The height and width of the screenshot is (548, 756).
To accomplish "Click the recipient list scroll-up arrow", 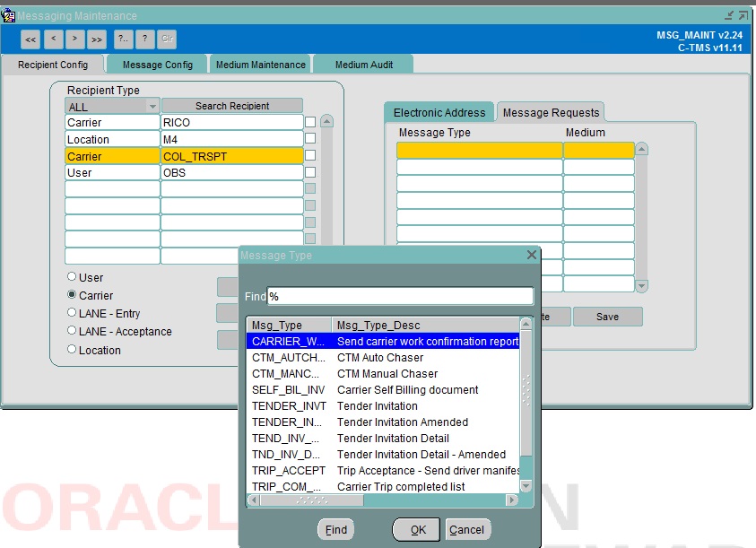I will 327,121.
